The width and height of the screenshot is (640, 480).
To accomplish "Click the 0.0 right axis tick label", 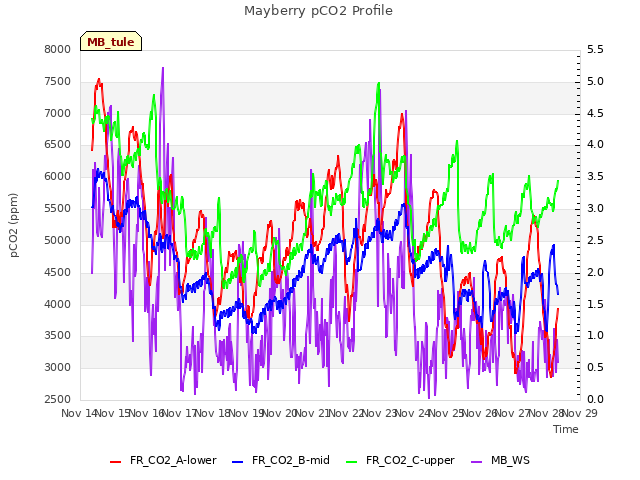I will point(595,399).
